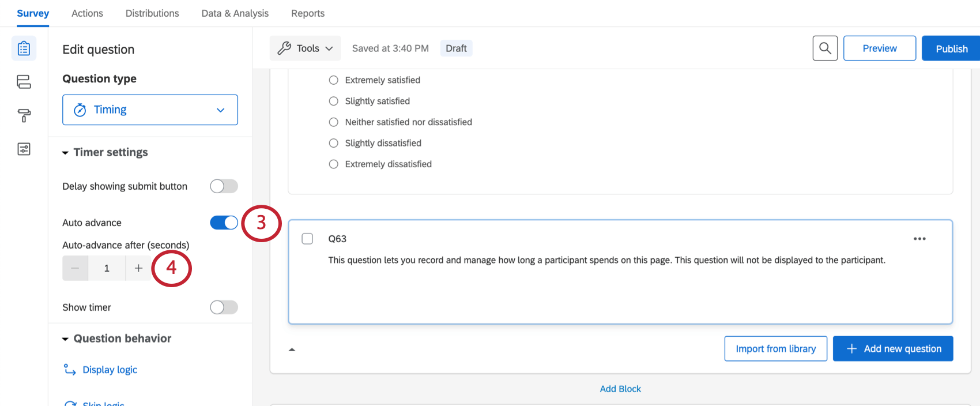
Task: Increase auto-advance seconds with plus button
Action: coord(138,268)
